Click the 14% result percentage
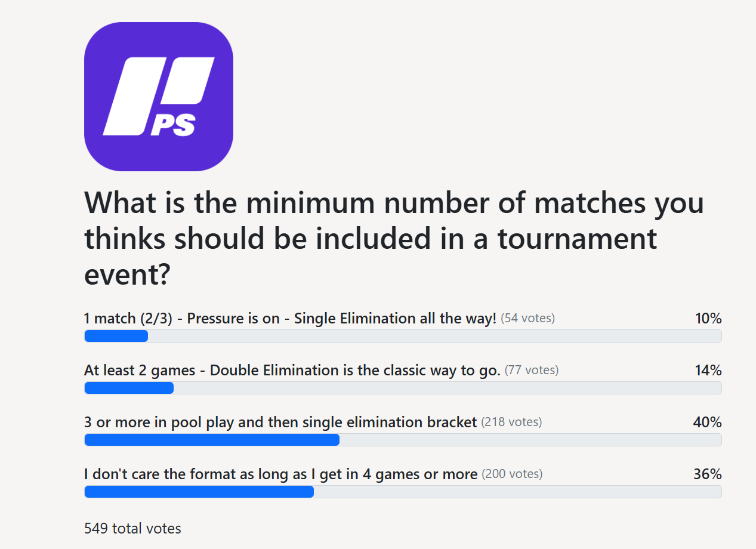The image size is (756, 549). pyautogui.click(x=708, y=371)
